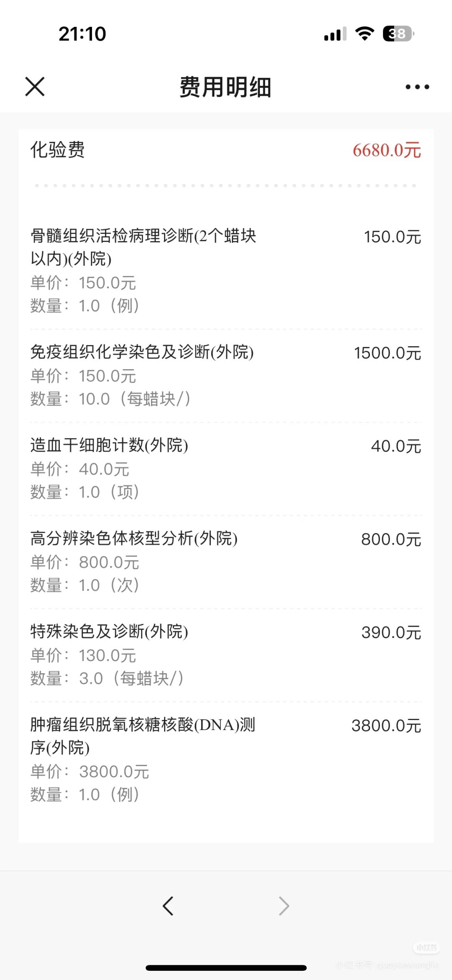
Task: Select the 特殊染色及诊断 item
Action: pos(226,655)
